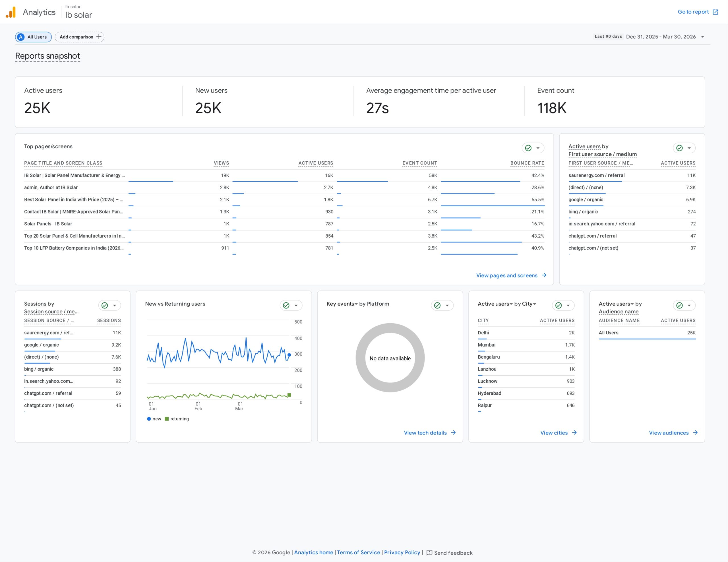Image resolution: width=728 pixels, height=562 pixels.
Task: Click green check icon on First user source card
Action: coord(679,148)
